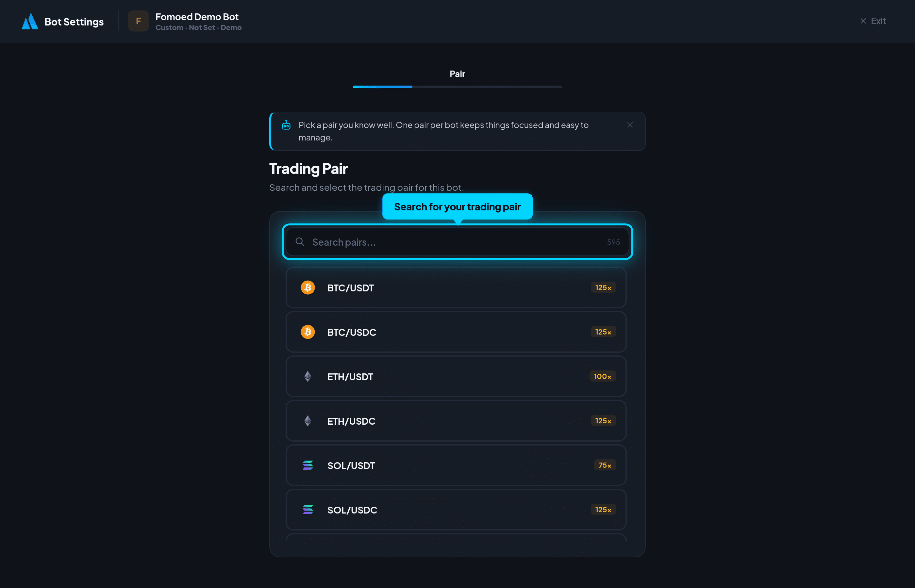The height and width of the screenshot is (588, 915).
Task: Click the Ethereum icon in ETH/USDT row
Action: [308, 376]
